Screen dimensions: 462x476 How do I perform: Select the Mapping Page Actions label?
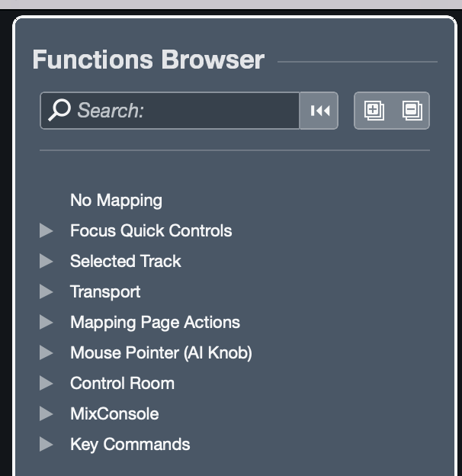pos(155,322)
